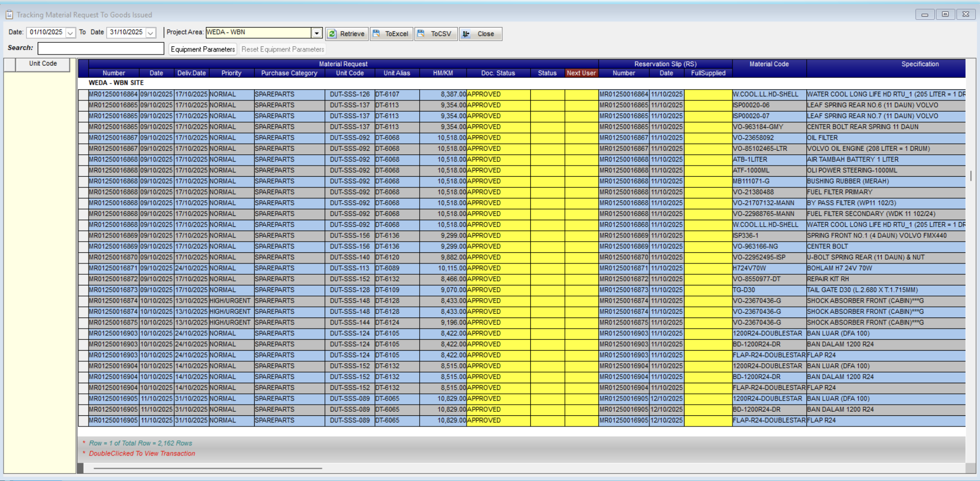This screenshot has width=980, height=481.
Task: Click the 31/10/2025 end date field
Action: point(126,33)
